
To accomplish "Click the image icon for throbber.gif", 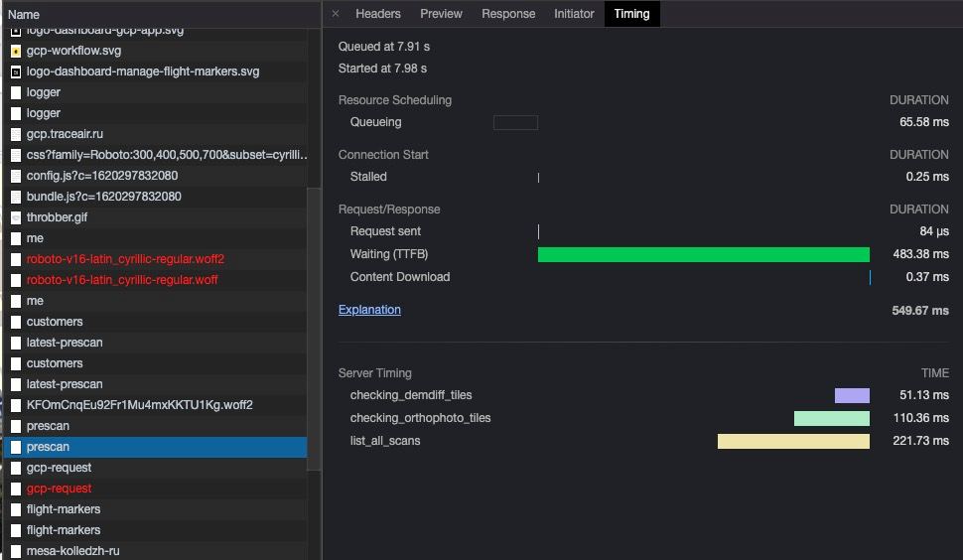I will coord(16,218).
